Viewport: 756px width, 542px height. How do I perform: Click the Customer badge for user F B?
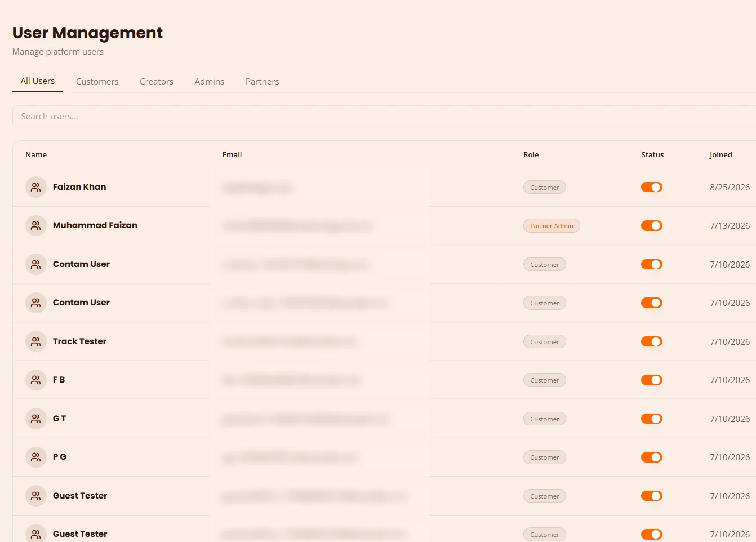click(x=545, y=380)
